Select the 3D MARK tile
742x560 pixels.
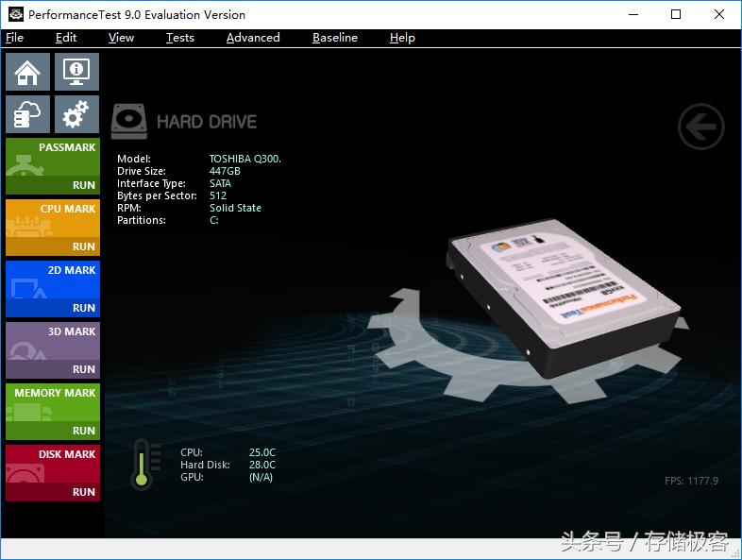click(53, 341)
